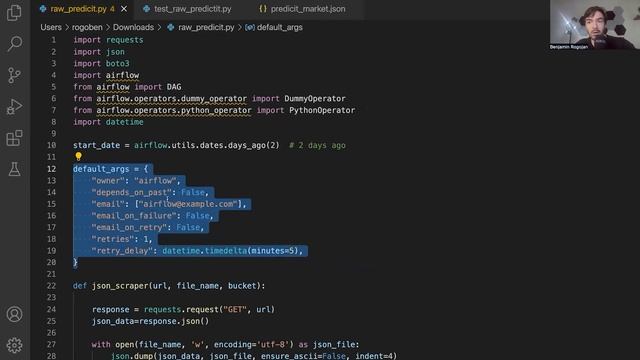Click 'default_args = {' on line 12
The width and height of the screenshot is (640, 360).
[111, 169]
